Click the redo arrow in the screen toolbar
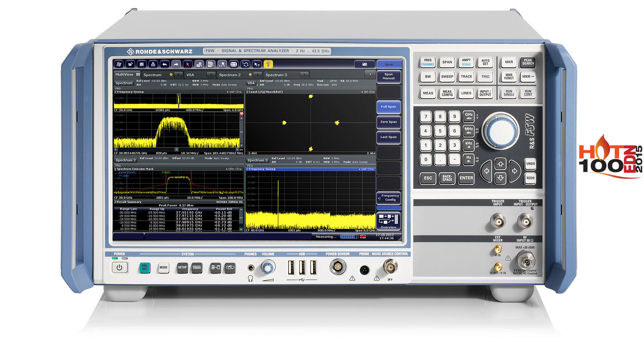 [x=176, y=64]
